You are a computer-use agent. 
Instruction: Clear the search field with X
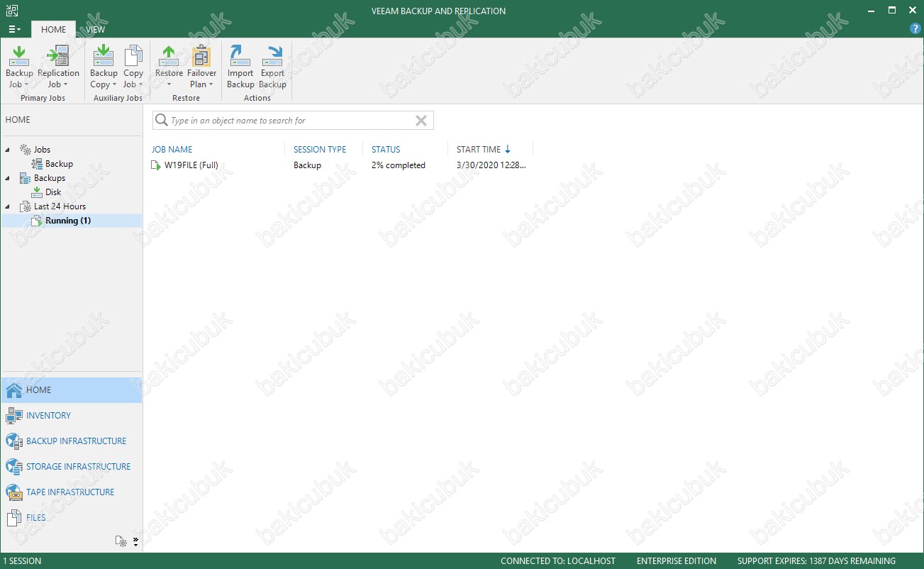(x=421, y=121)
